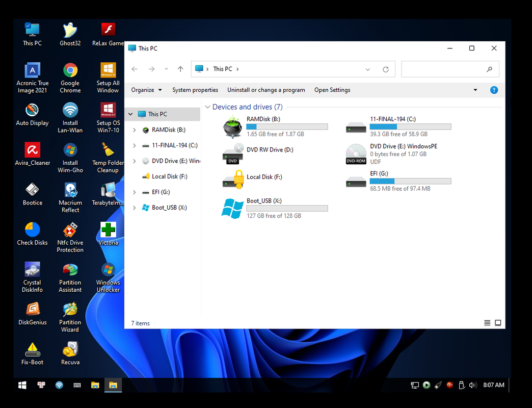This screenshot has width=532, height=408.
Task: Select the Ntfc Drive Protection icon
Action: 70,237
